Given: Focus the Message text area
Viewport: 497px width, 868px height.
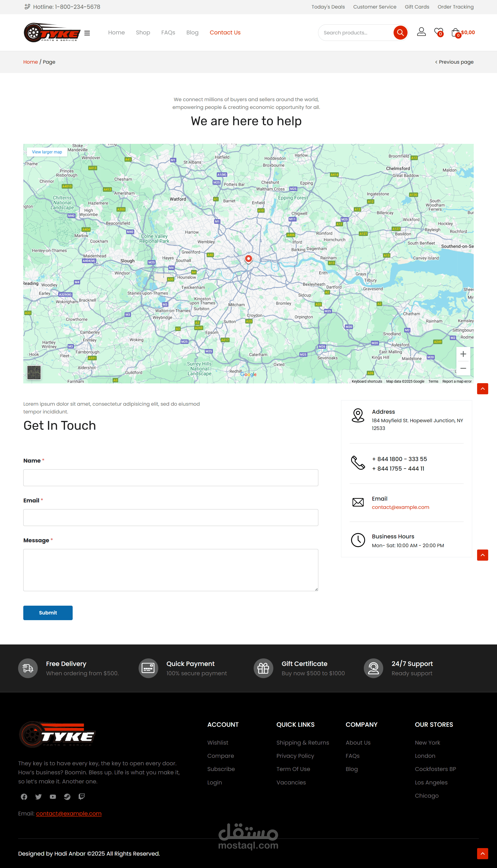Looking at the screenshot, I should point(170,569).
